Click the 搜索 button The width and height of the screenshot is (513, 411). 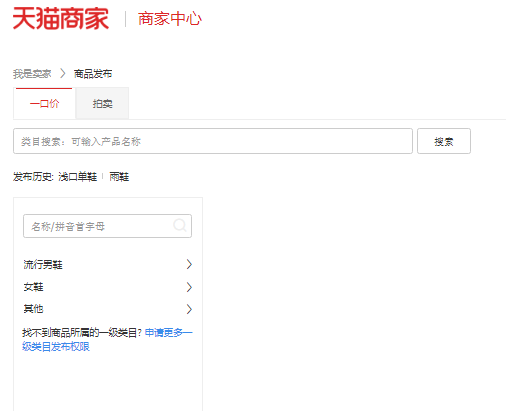coord(444,141)
